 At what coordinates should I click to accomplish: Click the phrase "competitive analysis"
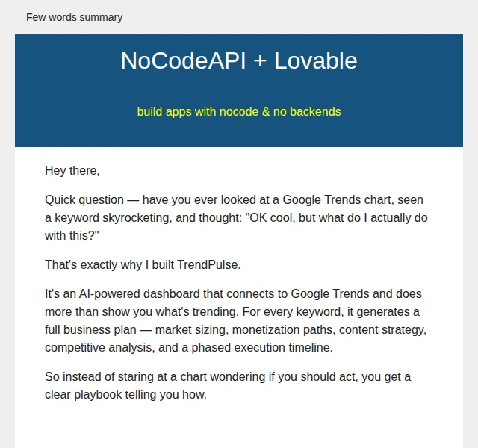[99, 348]
